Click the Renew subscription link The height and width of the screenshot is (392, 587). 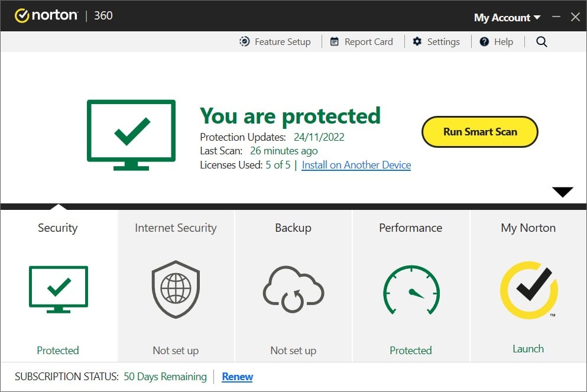(237, 377)
